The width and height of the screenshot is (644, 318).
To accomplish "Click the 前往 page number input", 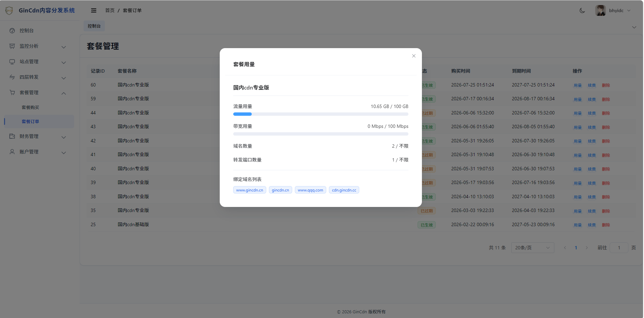I will coord(619,248).
